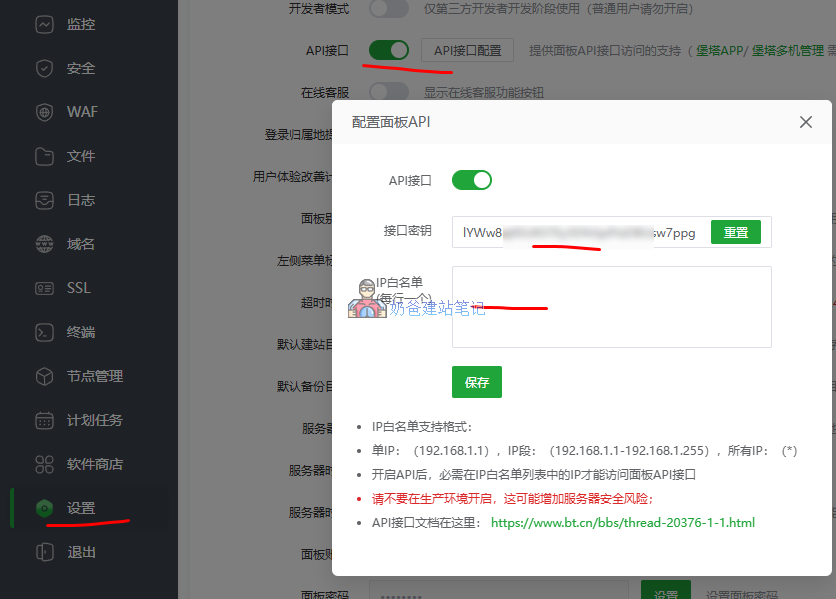Close the 配置面板API dialog
Screen dimensions: 836x599
(806, 122)
